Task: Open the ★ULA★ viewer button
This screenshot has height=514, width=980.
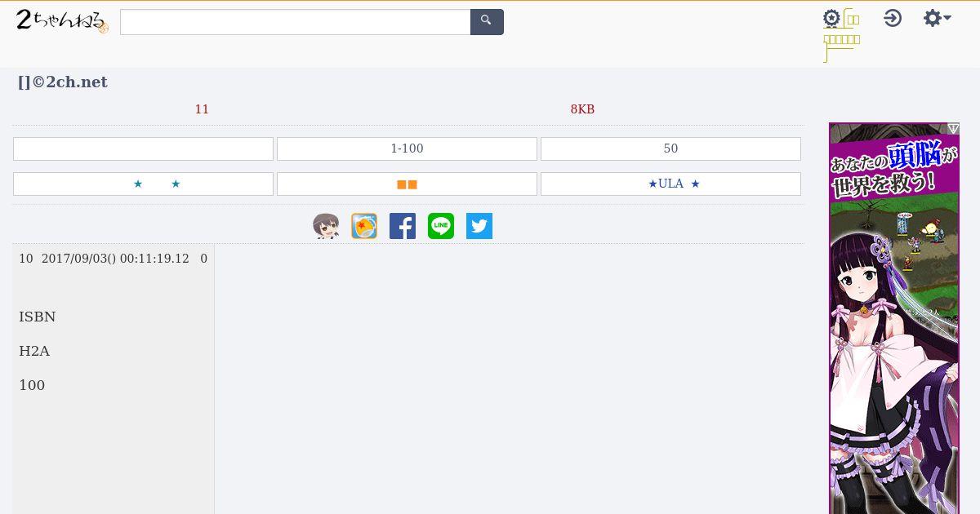Action: point(670,184)
